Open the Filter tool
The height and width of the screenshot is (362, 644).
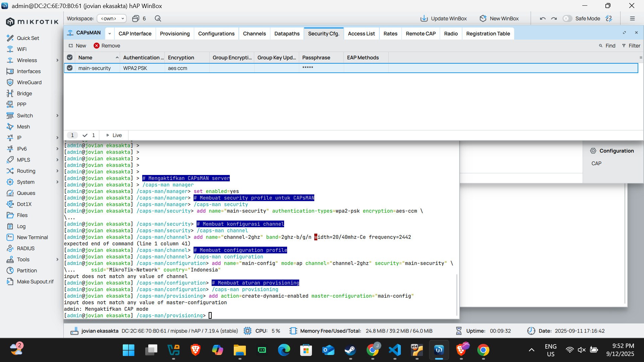[x=631, y=46]
